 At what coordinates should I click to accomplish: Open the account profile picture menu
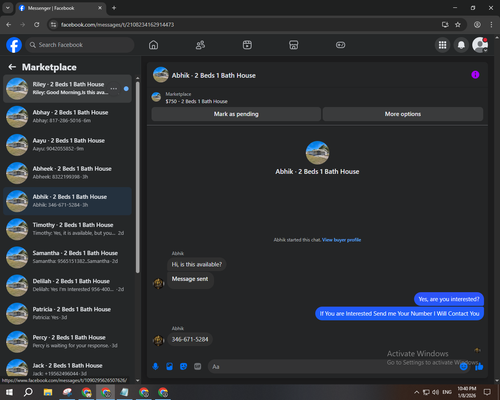coord(480,45)
